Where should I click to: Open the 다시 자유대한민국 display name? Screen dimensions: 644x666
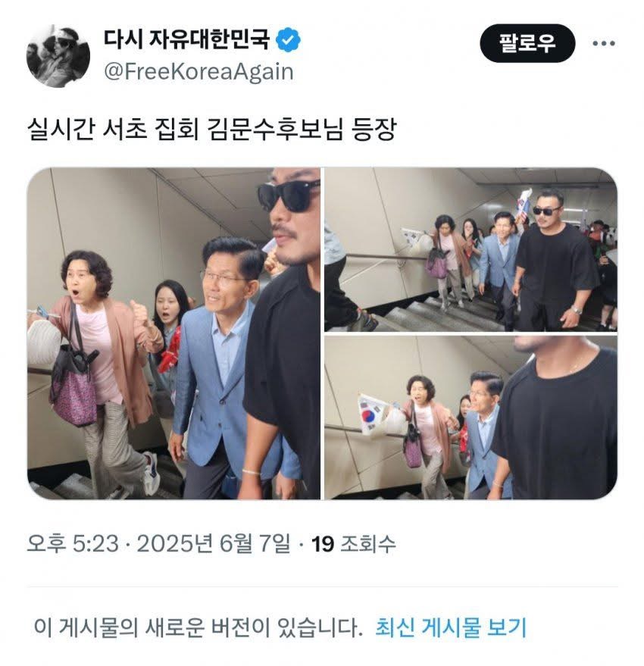(x=186, y=39)
